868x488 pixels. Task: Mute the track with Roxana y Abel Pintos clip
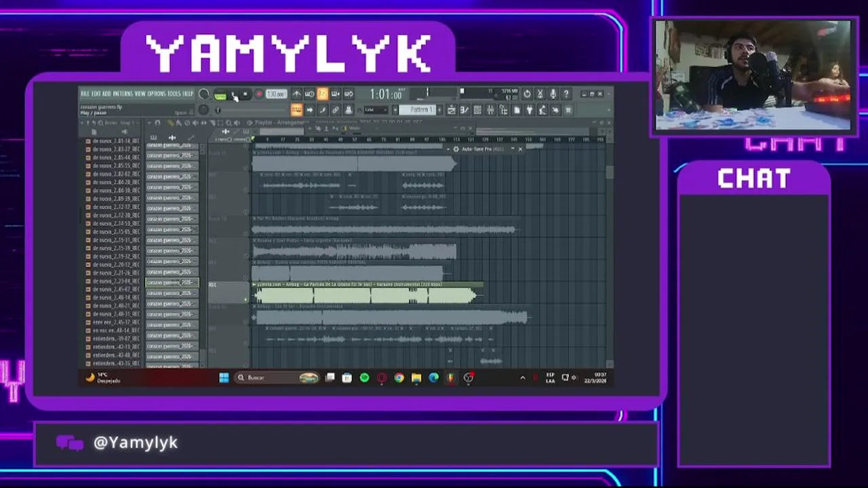click(245, 256)
